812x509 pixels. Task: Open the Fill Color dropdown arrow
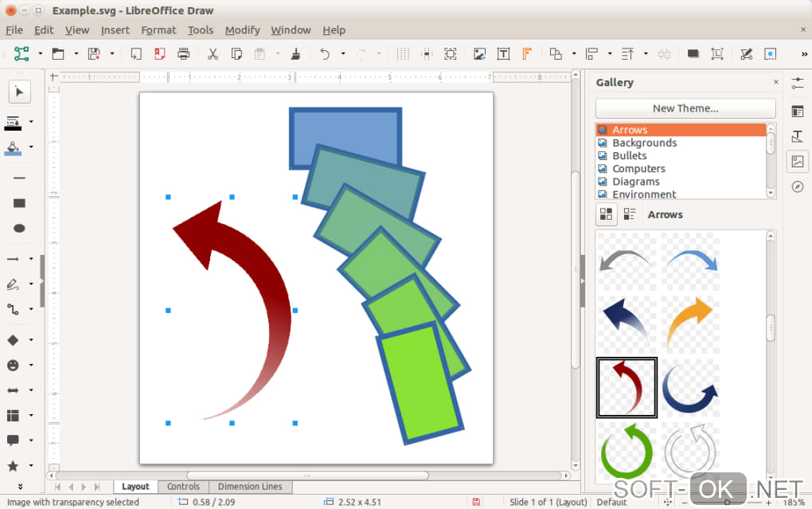[31, 147]
